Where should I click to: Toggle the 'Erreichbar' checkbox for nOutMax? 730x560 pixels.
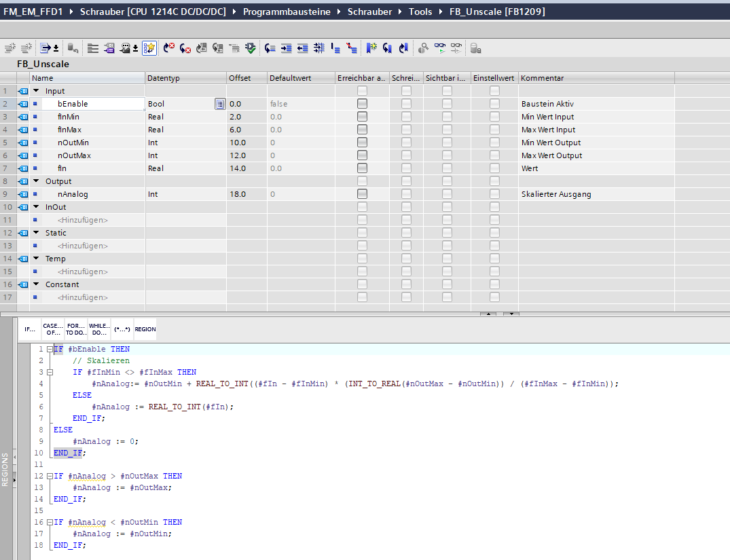tap(362, 155)
